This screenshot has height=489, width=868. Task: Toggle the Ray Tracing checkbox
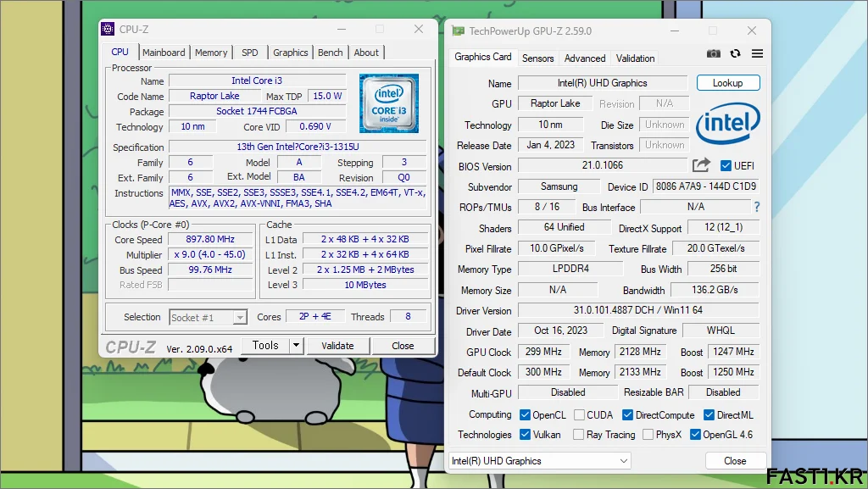578,435
